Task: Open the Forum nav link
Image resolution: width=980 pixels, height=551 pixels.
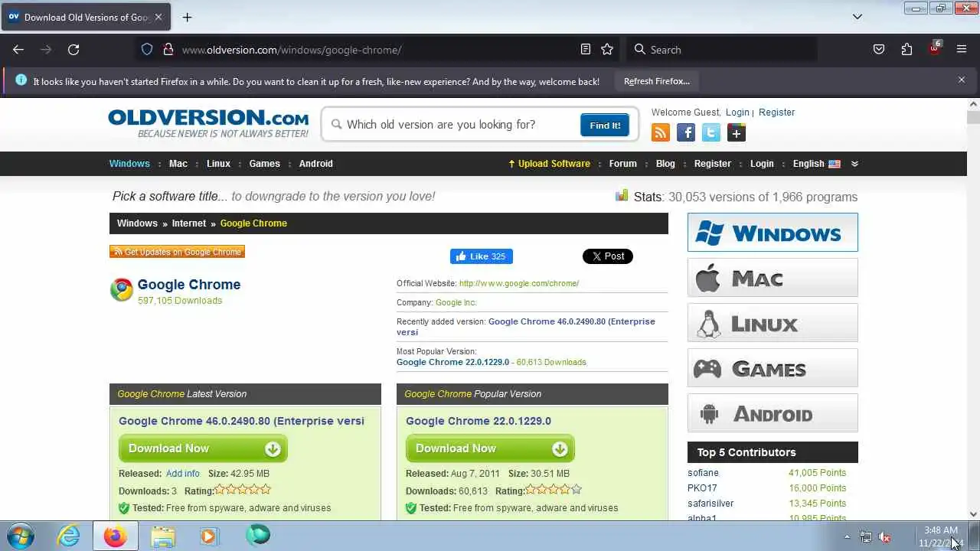Action: point(623,164)
